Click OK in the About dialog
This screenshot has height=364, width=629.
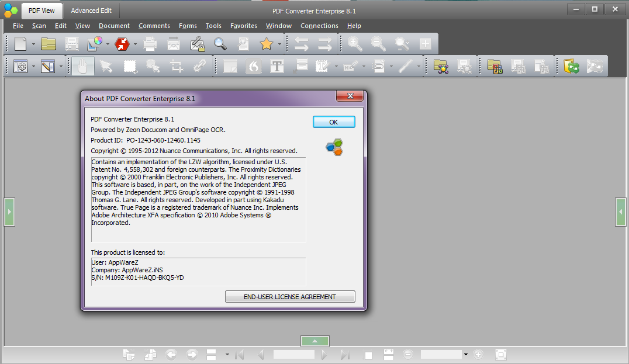click(x=334, y=122)
